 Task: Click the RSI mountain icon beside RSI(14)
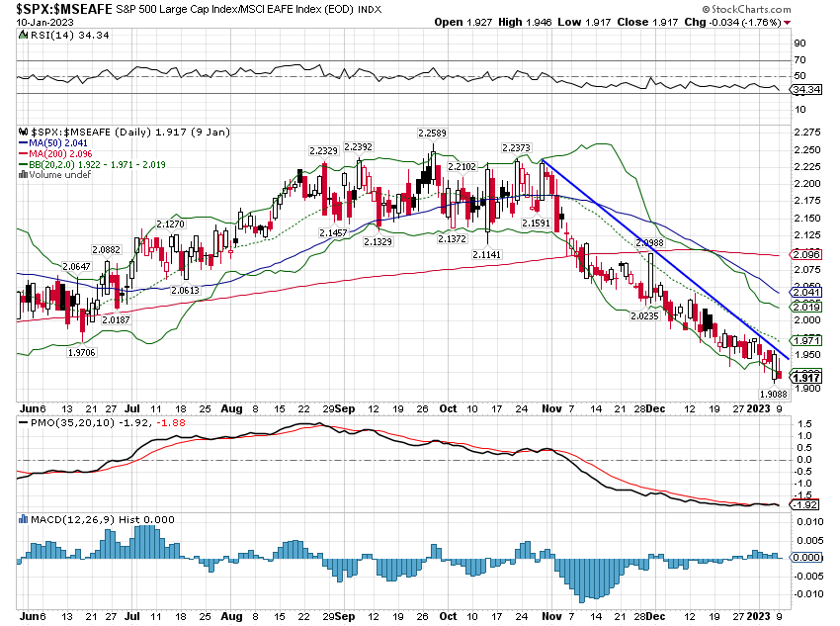(23, 36)
